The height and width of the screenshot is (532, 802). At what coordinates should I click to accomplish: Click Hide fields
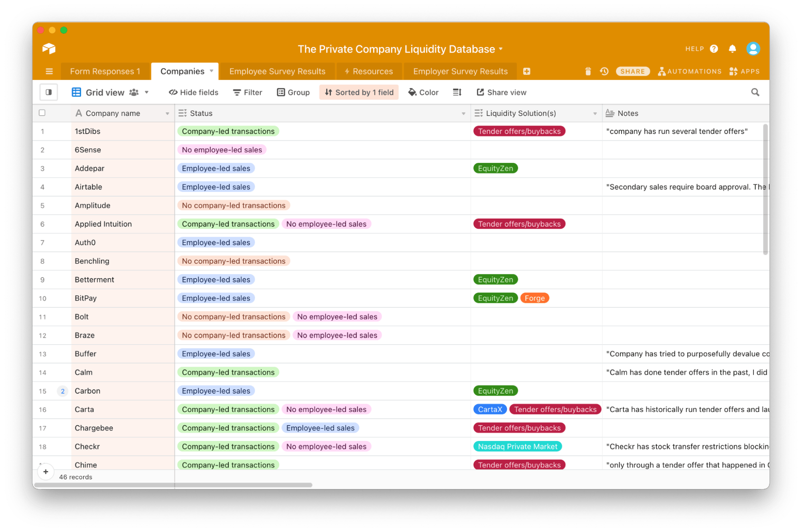pos(193,92)
